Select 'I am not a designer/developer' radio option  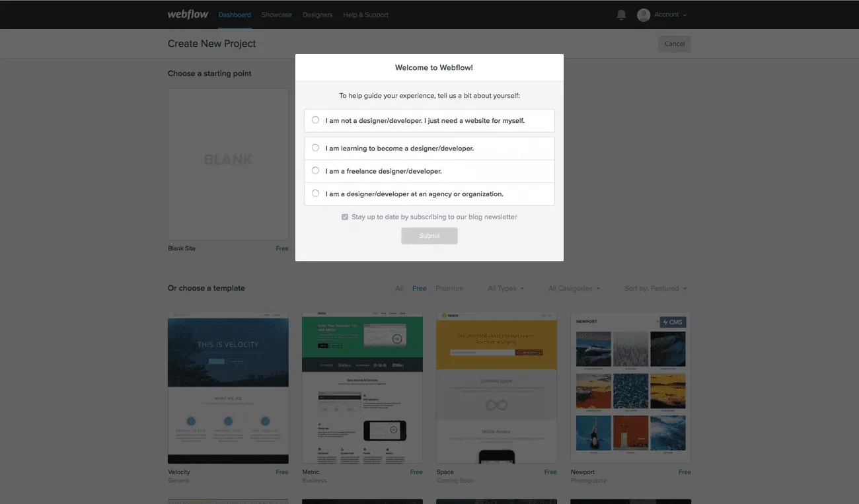(x=315, y=120)
